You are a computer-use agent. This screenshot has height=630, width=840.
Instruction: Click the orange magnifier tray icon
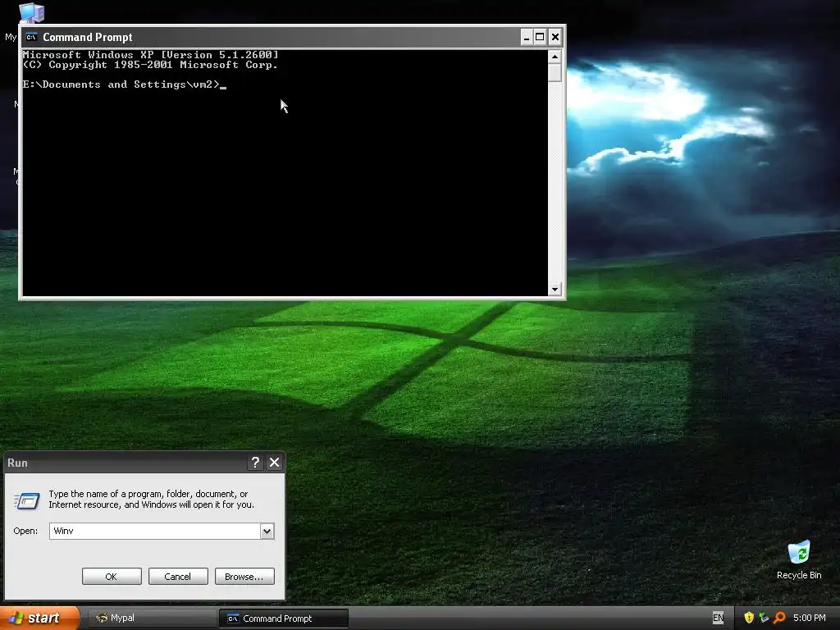[779, 618]
